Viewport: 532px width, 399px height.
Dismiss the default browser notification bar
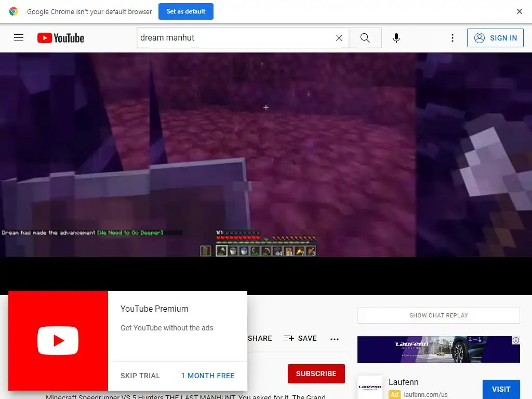coord(519,11)
